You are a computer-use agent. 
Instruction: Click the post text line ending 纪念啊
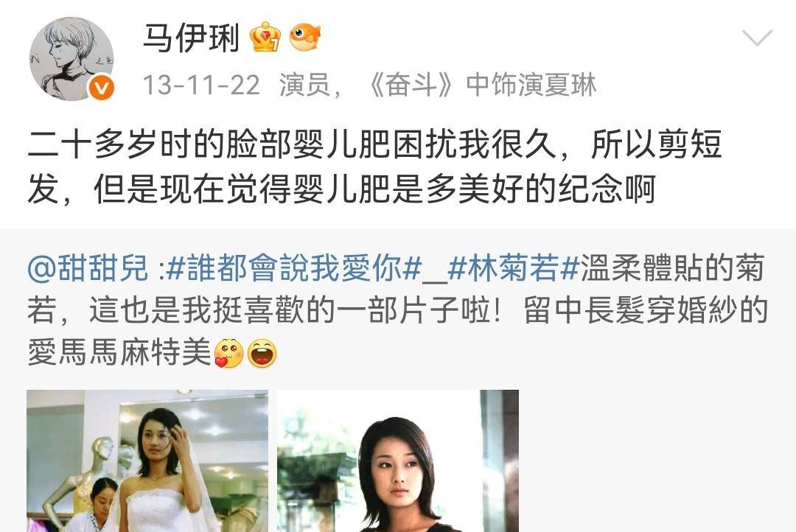click(342, 189)
